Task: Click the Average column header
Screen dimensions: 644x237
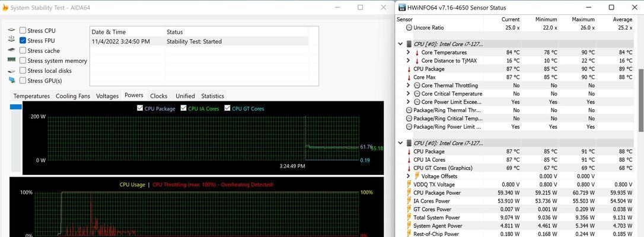Action: click(623, 20)
